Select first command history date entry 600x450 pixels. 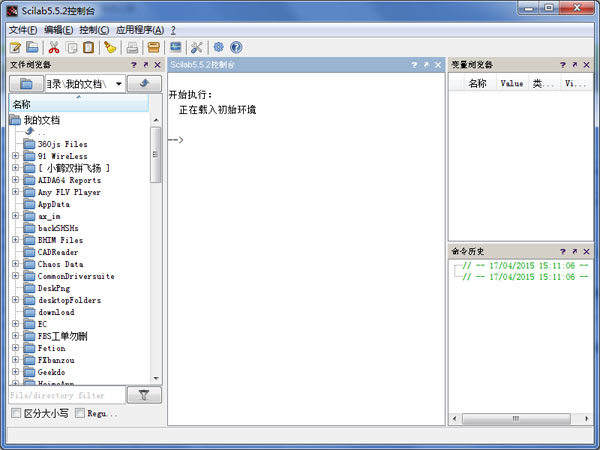[525, 265]
